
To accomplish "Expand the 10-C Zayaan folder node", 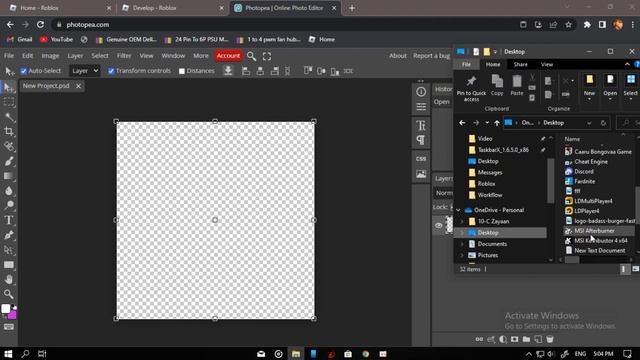I will coord(462,221).
